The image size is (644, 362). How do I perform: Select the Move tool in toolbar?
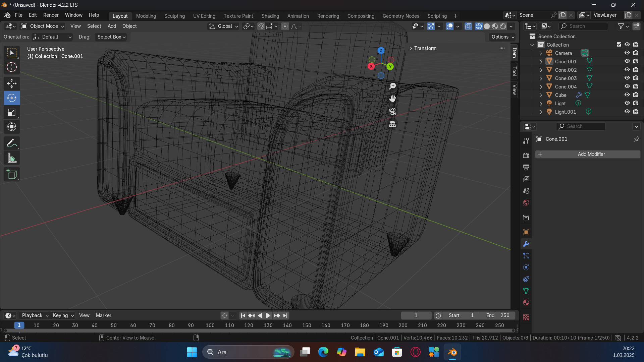click(x=12, y=83)
